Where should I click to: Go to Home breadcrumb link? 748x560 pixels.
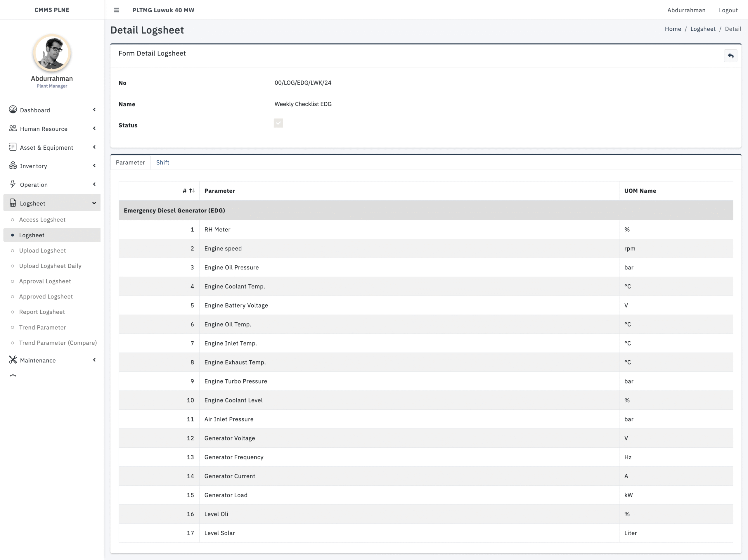pyautogui.click(x=673, y=29)
